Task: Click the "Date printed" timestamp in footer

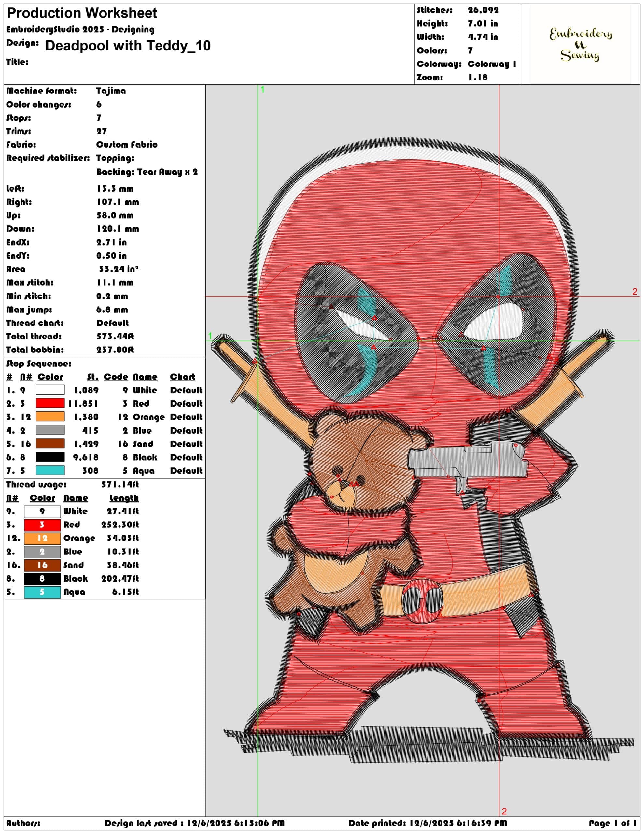Action: [x=427, y=823]
